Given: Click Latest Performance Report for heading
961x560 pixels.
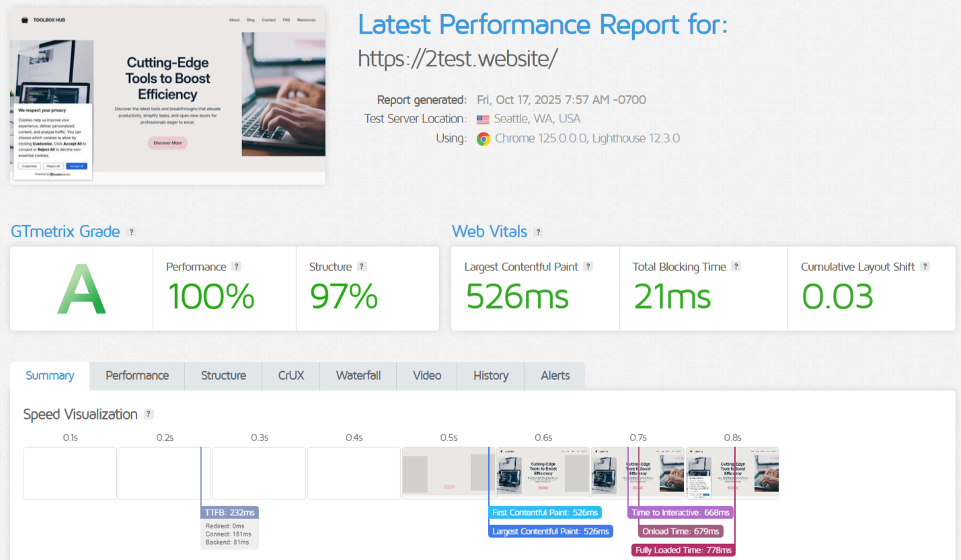Looking at the screenshot, I should click(x=543, y=25).
